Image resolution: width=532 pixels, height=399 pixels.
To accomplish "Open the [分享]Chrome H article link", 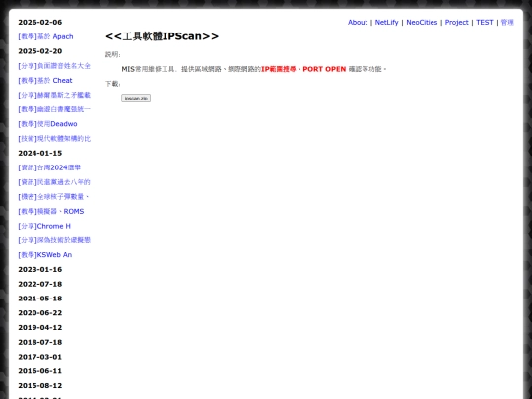I will pyautogui.click(x=44, y=226).
